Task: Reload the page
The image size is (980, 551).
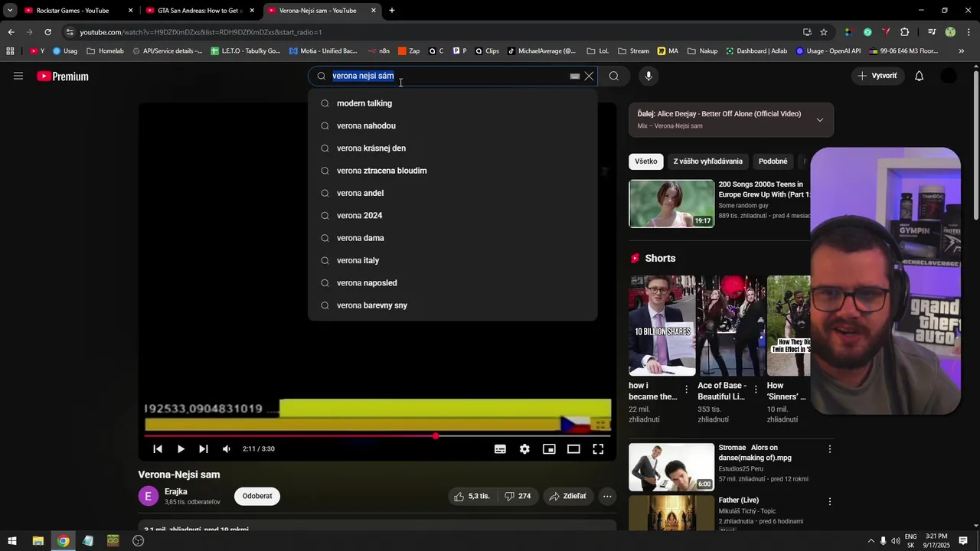Action: point(47,32)
